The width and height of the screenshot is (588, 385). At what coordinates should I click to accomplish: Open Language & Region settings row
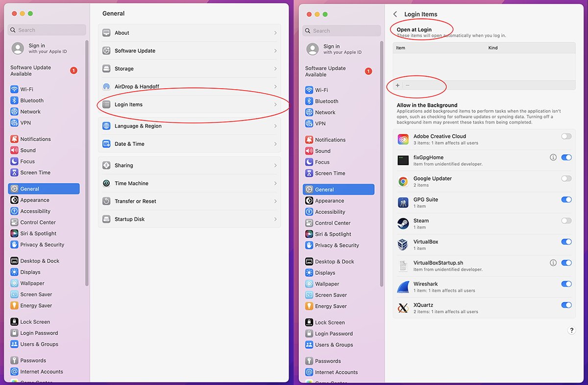(x=189, y=126)
